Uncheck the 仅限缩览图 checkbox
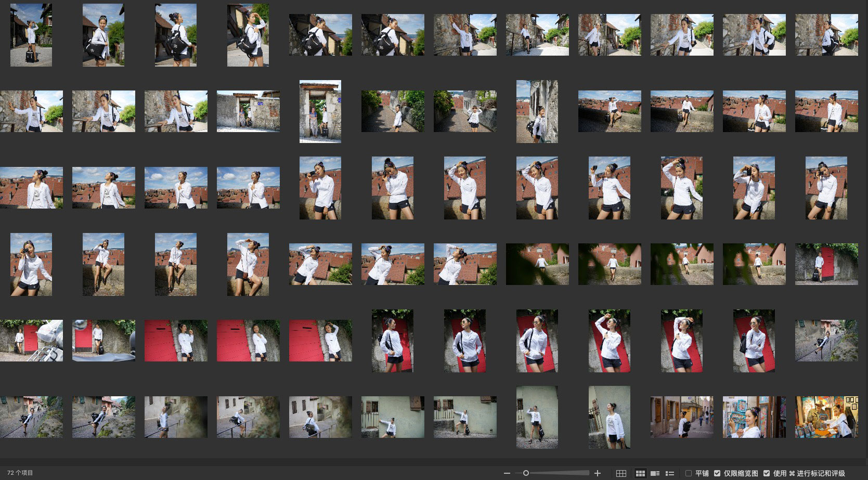The image size is (868, 480). coord(717,473)
